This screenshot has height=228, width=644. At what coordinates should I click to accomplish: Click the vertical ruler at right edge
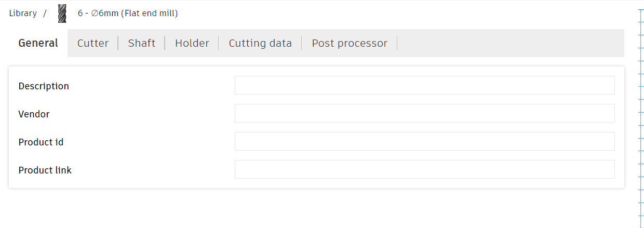(x=641, y=118)
